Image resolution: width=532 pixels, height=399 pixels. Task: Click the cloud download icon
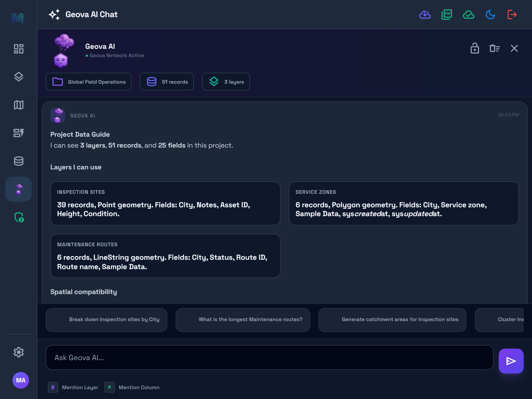click(425, 15)
